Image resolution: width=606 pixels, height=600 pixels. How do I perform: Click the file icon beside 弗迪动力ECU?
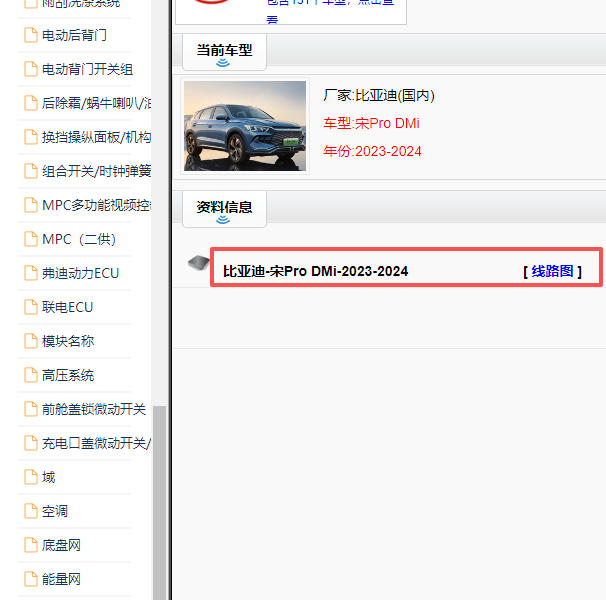31,273
